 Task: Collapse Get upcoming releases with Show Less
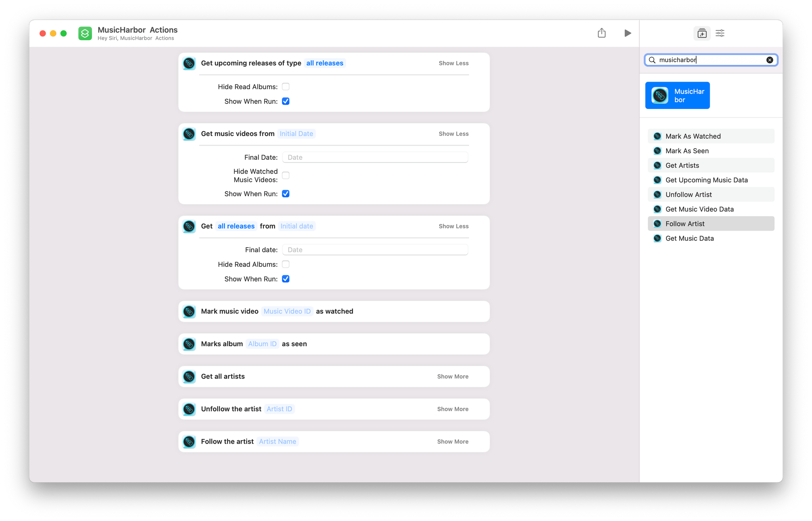(454, 63)
